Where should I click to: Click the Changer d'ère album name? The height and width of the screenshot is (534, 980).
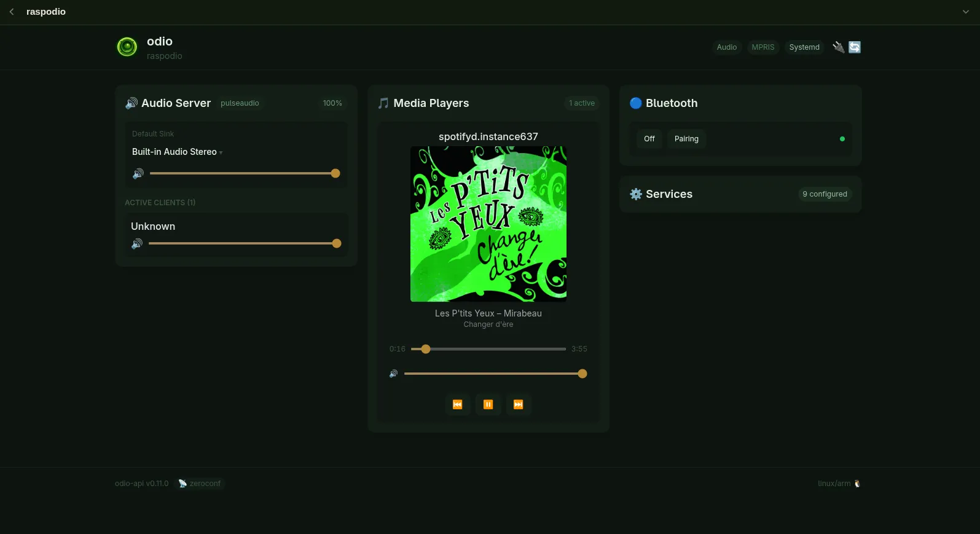click(x=488, y=324)
